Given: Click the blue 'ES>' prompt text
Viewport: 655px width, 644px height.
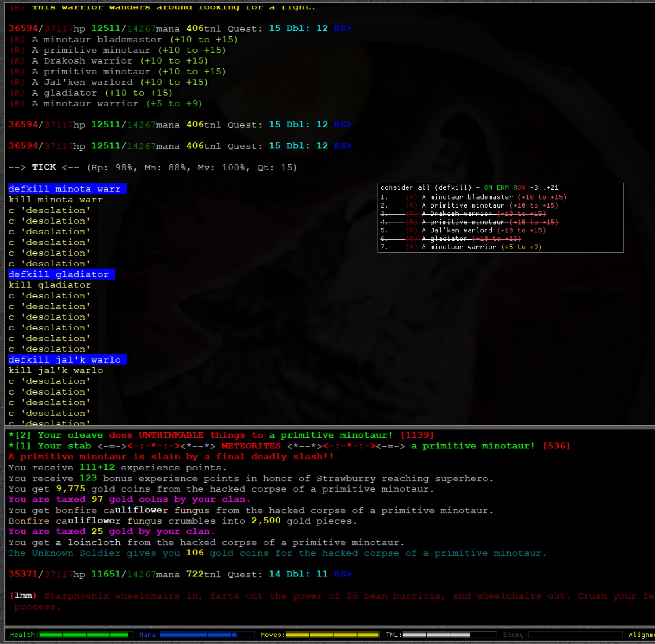Looking at the screenshot, I should pyautogui.click(x=342, y=28).
